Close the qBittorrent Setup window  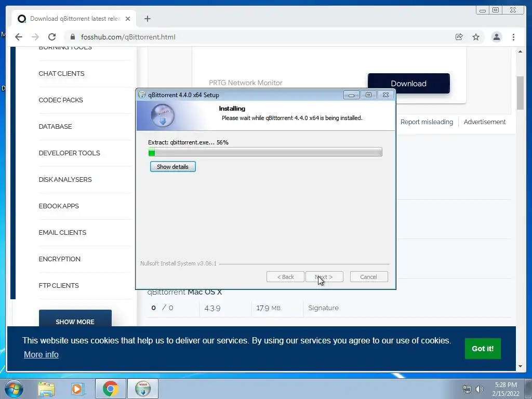click(x=386, y=95)
